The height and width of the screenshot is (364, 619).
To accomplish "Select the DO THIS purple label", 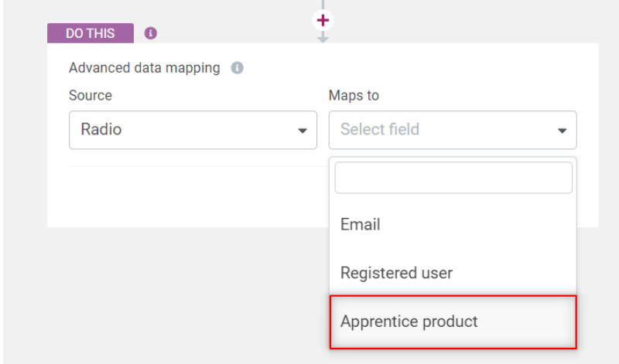I will pyautogui.click(x=91, y=33).
